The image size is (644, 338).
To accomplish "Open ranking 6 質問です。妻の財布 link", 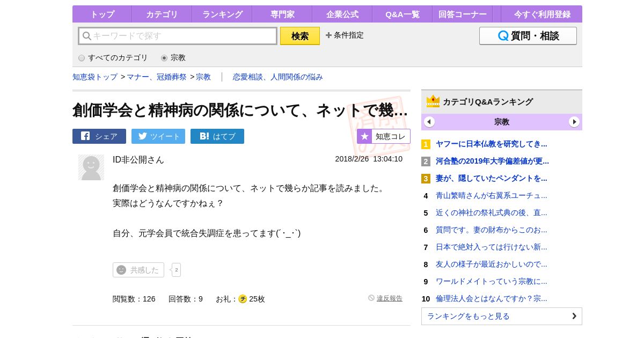I will click(x=492, y=230).
